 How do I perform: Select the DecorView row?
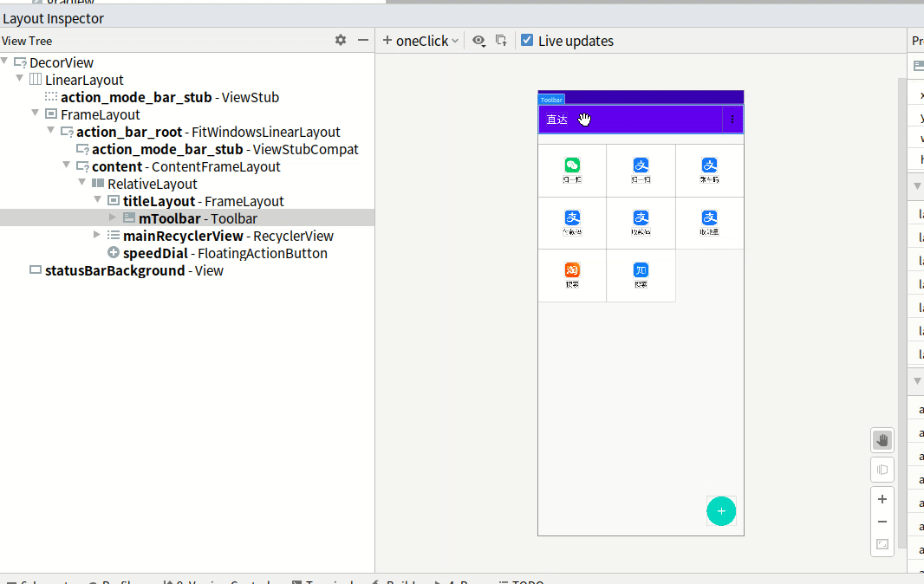(187, 62)
